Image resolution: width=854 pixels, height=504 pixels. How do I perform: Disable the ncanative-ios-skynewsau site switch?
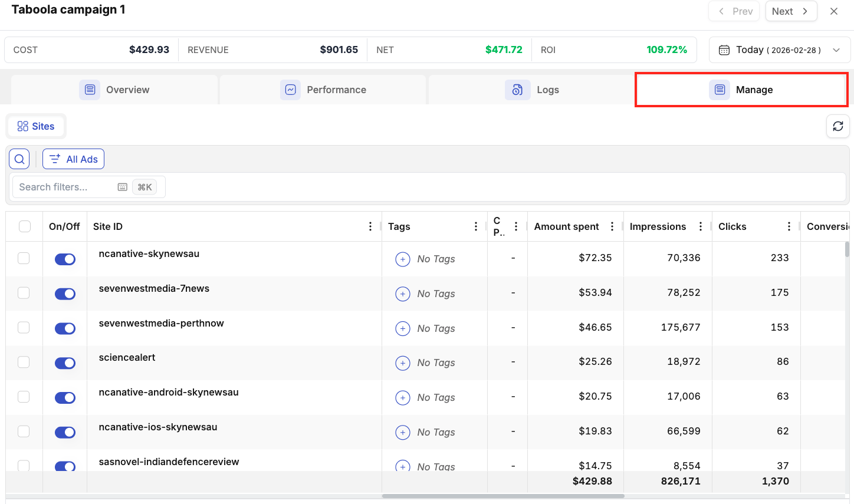pos(65,432)
